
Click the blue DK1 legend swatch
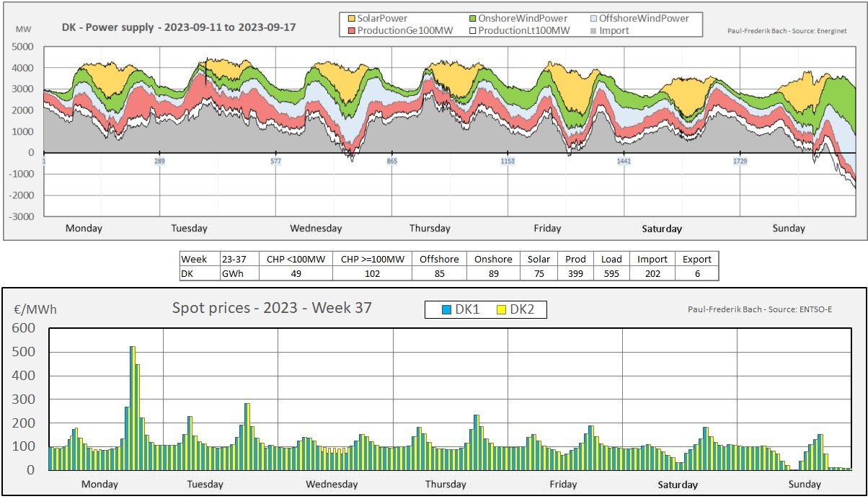coord(448,310)
